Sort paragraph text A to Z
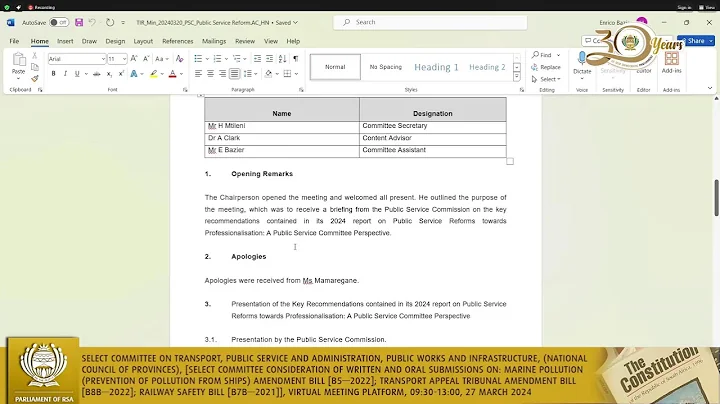 [x=282, y=59]
